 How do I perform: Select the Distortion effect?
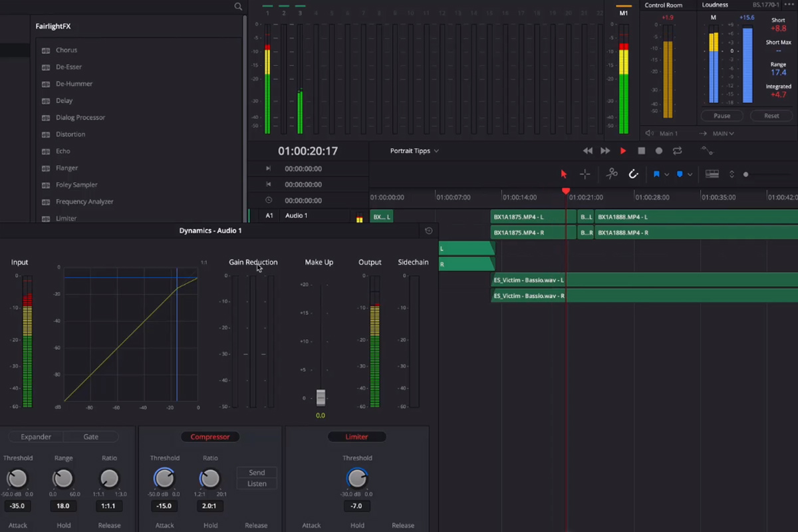pos(70,134)
